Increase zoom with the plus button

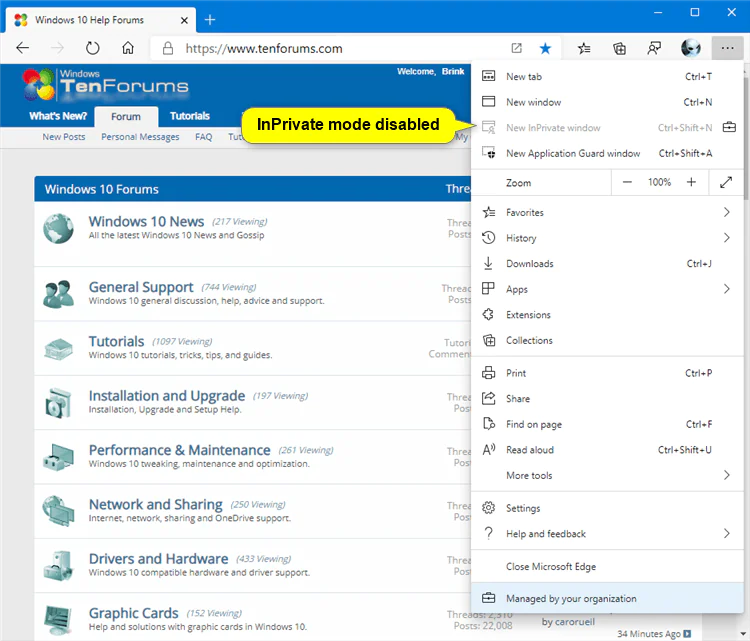tap(691, 182)
